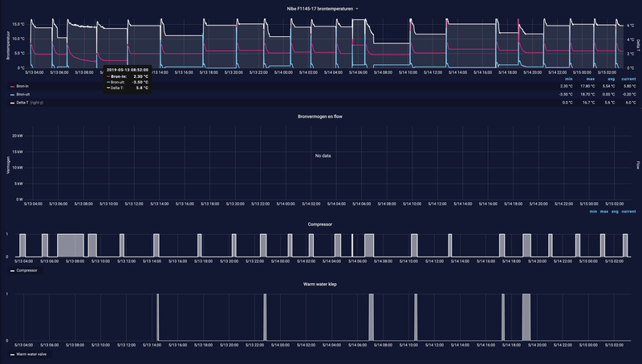Open the Bronvermogen en flow panel menu
The height and width of the screenshot is (364, 642).
pyautogui.click(x=319, y=116)
